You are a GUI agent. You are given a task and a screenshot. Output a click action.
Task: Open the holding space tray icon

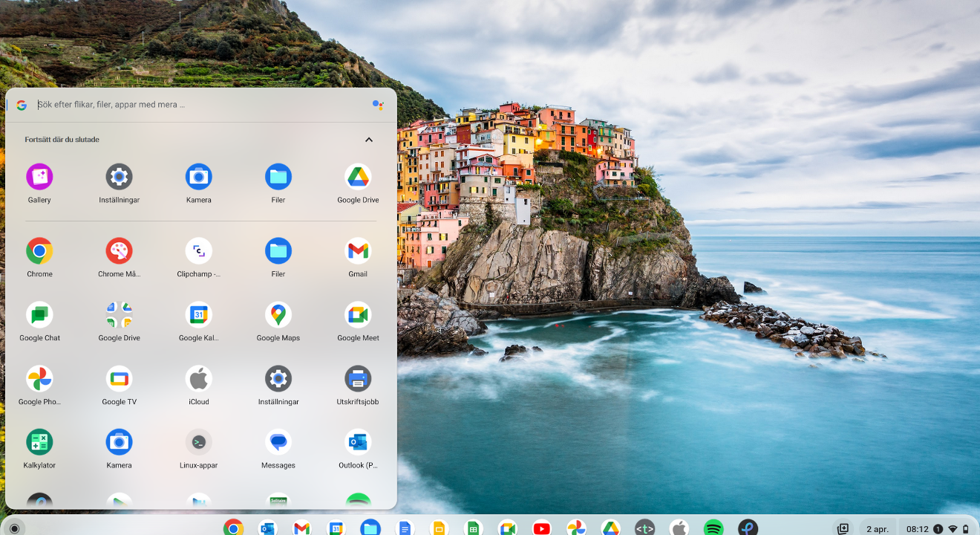[x=843, y=529]
